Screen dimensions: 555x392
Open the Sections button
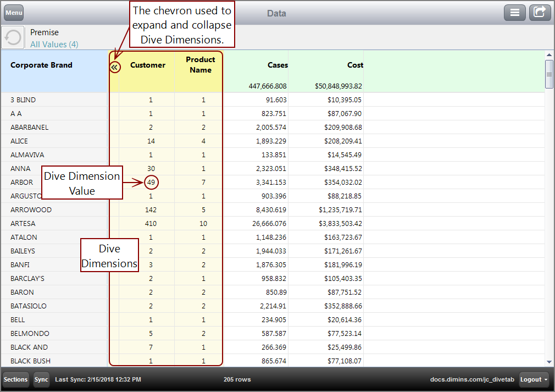pos(16,379)
